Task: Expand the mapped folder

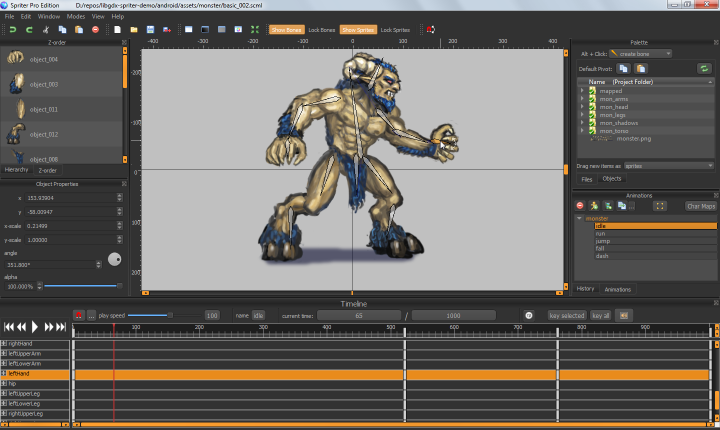Action: point(582,91)
